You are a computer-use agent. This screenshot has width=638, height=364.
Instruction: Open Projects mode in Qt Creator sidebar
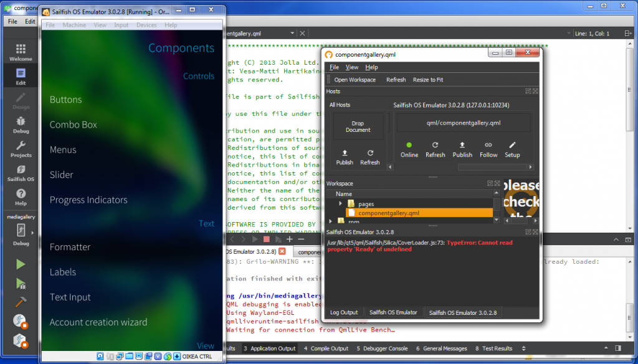[x=21, y=149]
